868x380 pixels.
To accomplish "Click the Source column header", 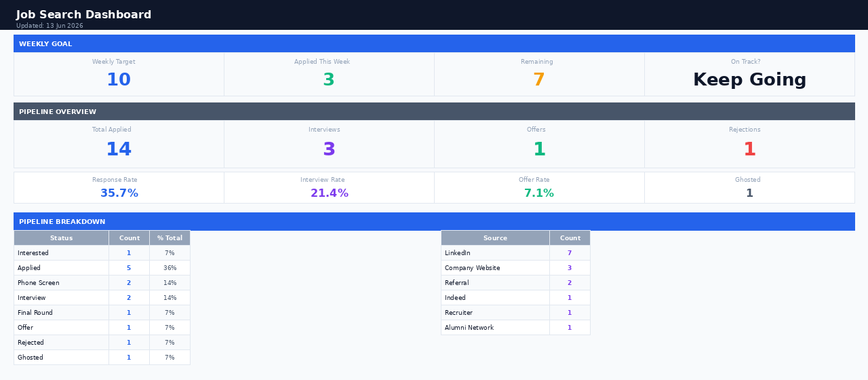I will tap(495, 237).
